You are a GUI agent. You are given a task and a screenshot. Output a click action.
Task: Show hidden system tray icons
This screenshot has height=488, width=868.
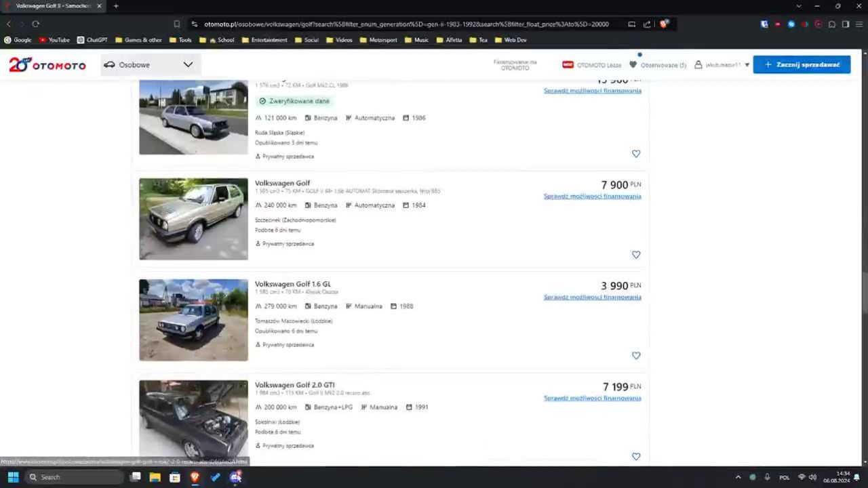(x=738, y=477)
